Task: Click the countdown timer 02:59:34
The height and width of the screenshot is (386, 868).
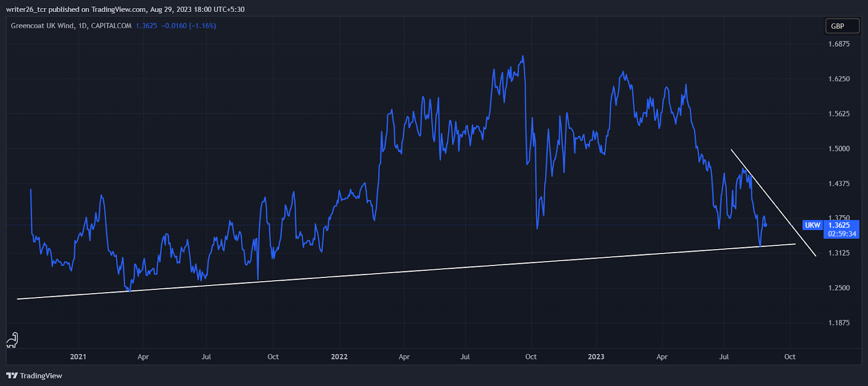Action: pyautogui.click(x=842, y=234)
